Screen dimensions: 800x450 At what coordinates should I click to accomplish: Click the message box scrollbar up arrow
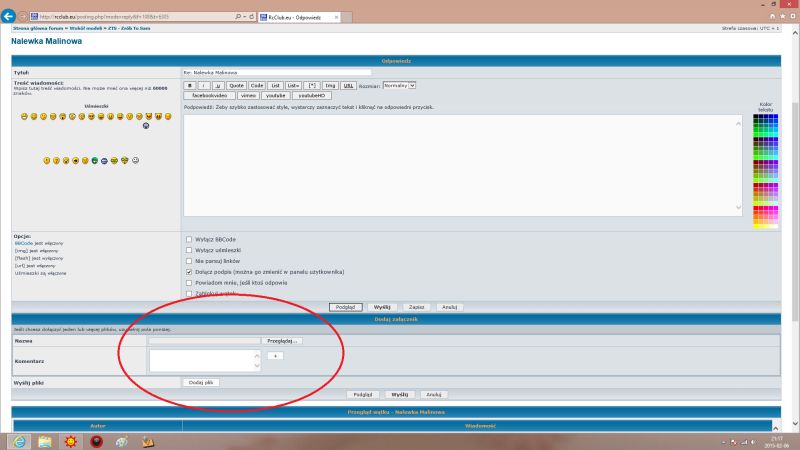pyautogui.click(x=738, y=123)
